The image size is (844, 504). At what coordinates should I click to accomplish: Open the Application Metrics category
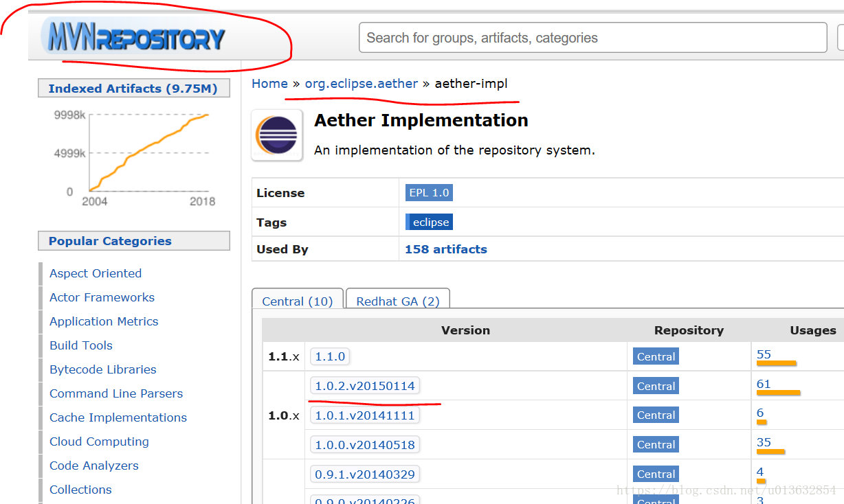tap(104, 321)
